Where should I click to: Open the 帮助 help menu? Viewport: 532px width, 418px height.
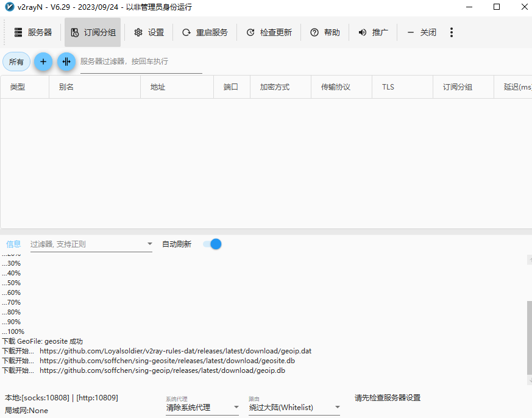pos(325,32)
